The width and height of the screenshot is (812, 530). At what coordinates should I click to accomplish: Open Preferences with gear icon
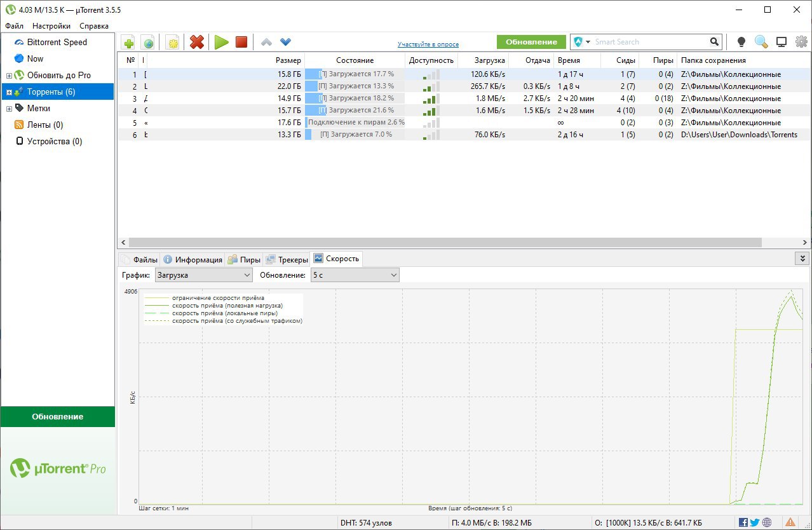801,42
